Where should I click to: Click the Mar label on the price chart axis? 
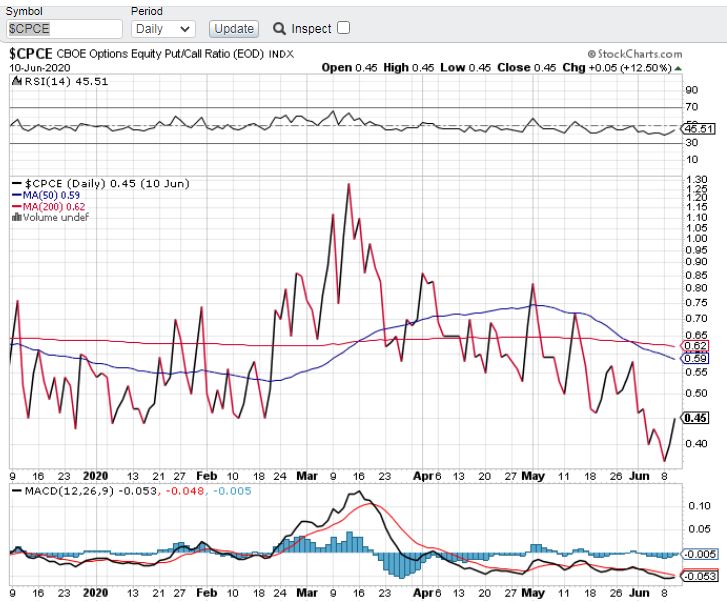[x=307, y=476]
